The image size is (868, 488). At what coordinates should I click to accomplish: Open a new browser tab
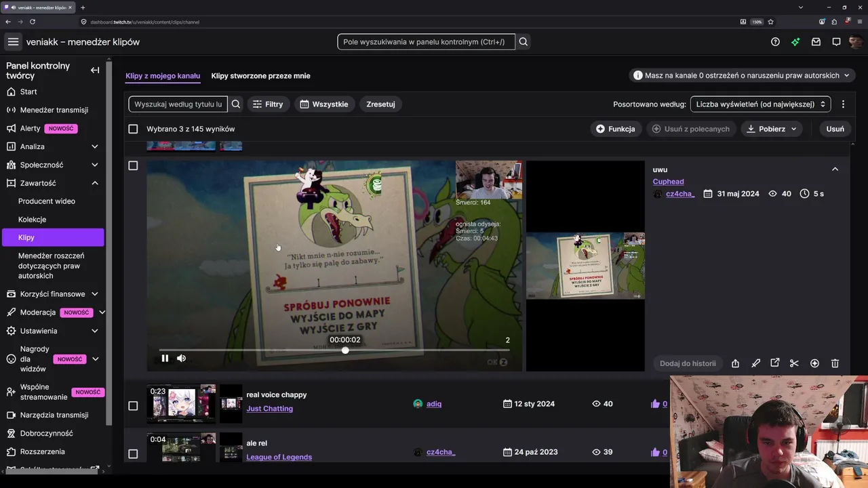click(83, 7)
